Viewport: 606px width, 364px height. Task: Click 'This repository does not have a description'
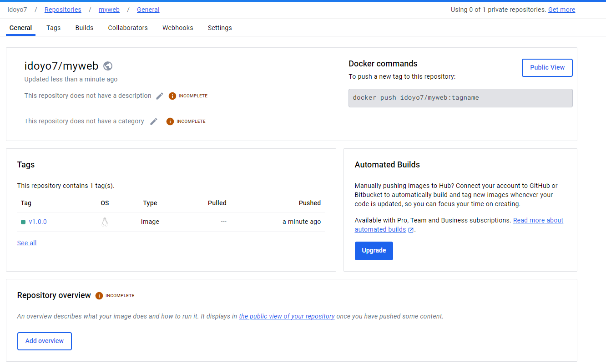88,96
